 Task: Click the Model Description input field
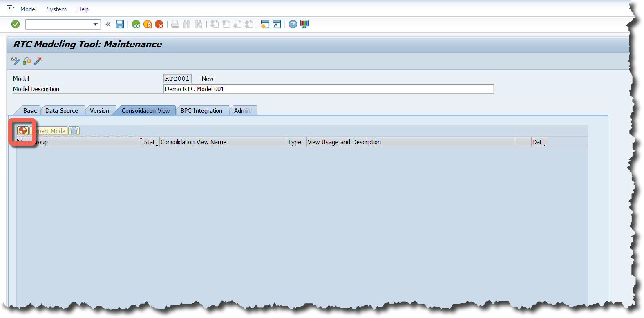[328, 89]
